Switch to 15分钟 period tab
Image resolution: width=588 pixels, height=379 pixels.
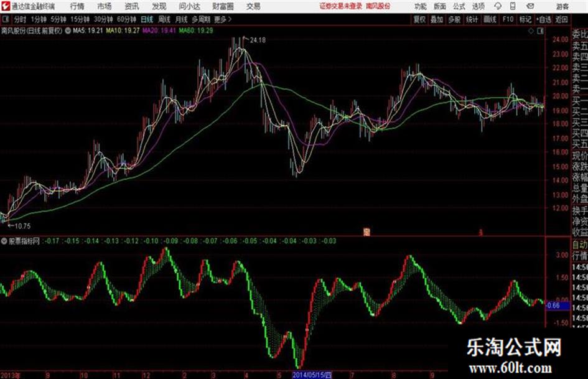click(x=80, y=19)
